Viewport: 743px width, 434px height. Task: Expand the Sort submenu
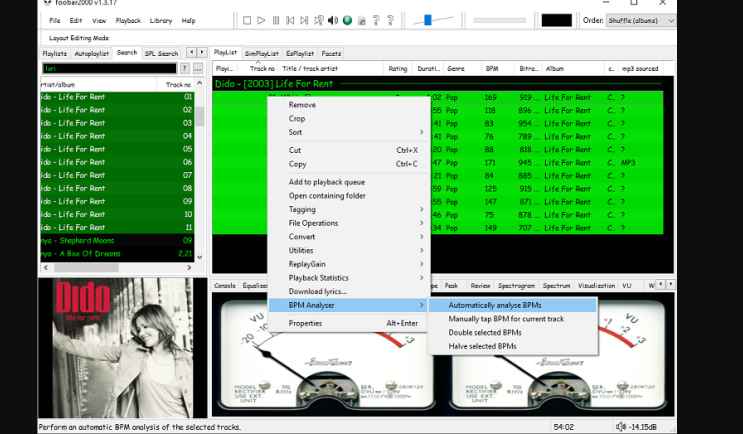tap(350, 132)
